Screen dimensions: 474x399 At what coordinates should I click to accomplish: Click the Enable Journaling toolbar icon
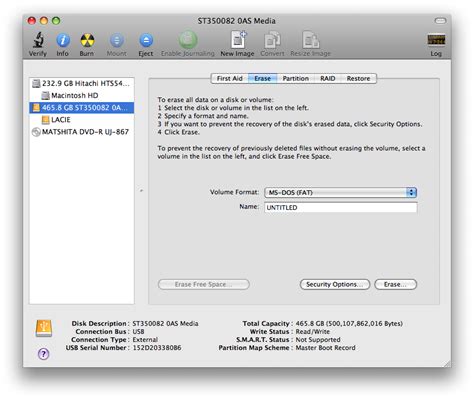(x=188, y=40)
